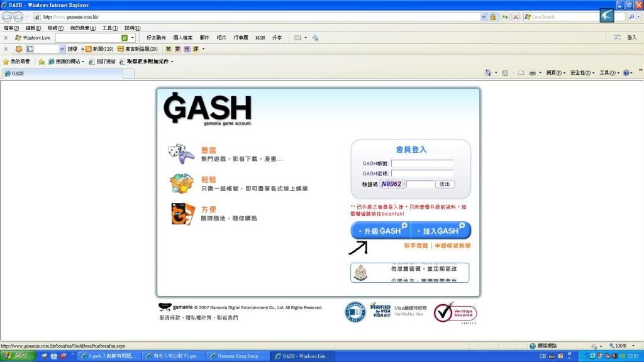Screen dimensions: 644x362
Task: Open the address bar URL dropdown
Action: pos(482,17)
